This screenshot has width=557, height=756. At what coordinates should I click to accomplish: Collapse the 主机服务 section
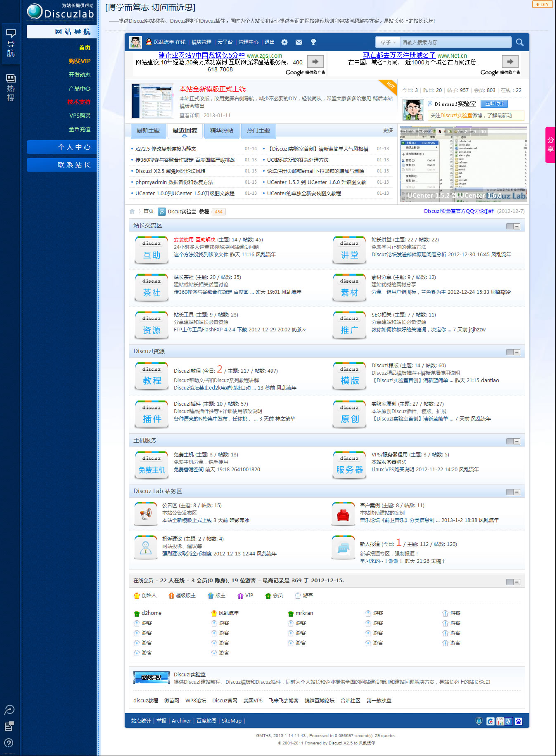(513, 441)
